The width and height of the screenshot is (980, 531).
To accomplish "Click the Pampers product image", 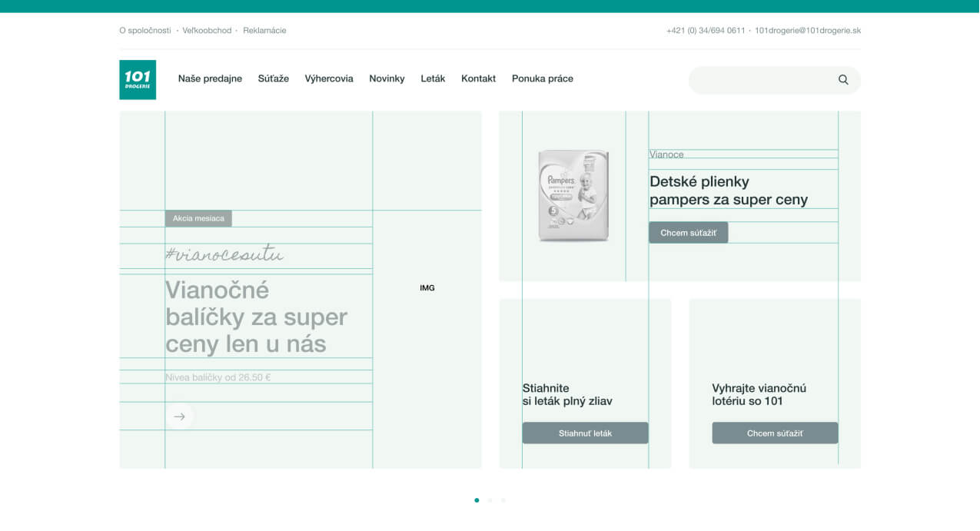I will tap(573, 196).
